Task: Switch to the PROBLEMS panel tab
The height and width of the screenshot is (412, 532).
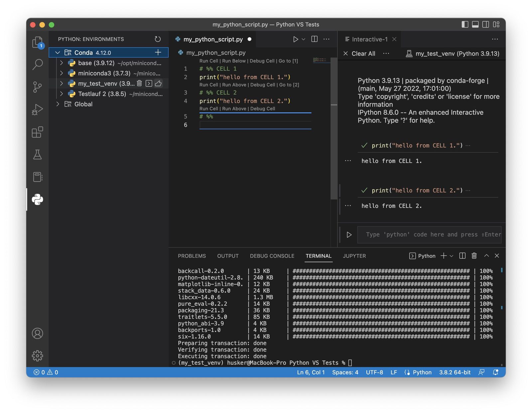Action: pyautogui.click(x=192, y=256)
